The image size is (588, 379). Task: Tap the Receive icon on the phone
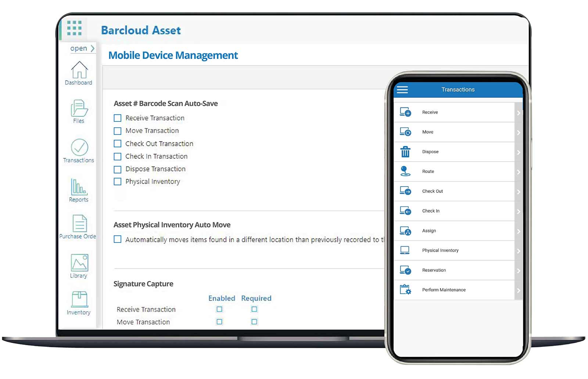tap(405, 112)
